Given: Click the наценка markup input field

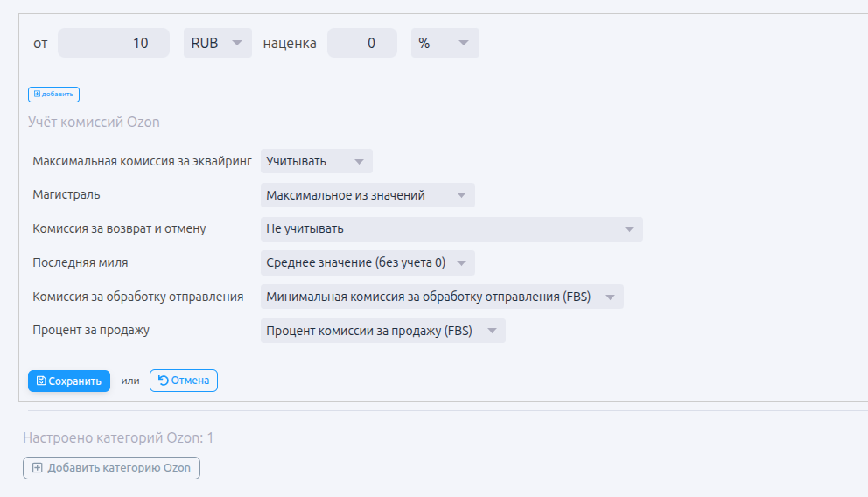Looking at the screenshot, I should 361,43.
